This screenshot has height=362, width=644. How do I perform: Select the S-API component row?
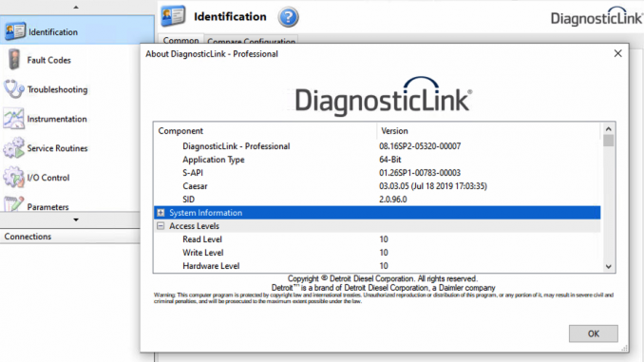(377, 173)
